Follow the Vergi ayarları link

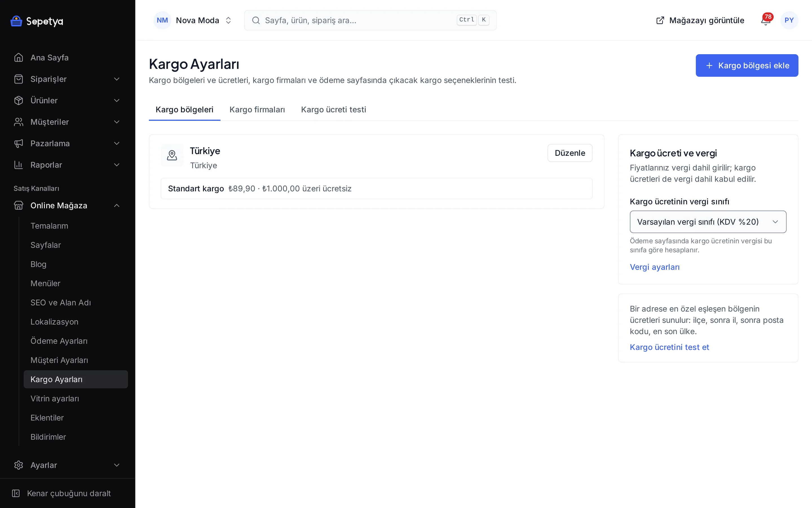[655, 267]
